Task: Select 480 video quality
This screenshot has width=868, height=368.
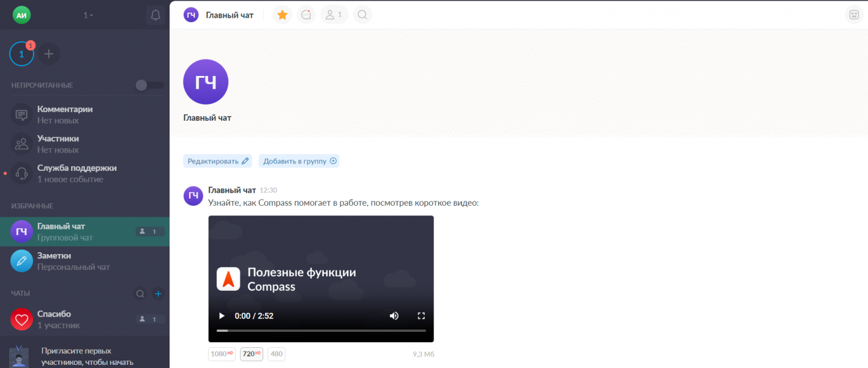Action: (277, 354)
